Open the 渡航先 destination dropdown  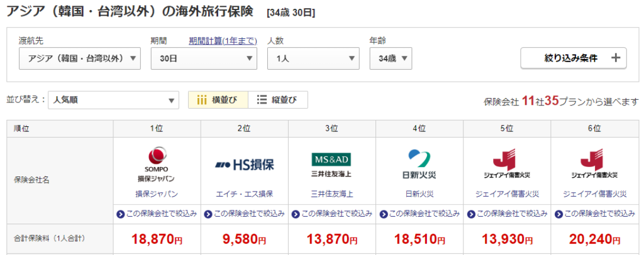coord(80,58)
